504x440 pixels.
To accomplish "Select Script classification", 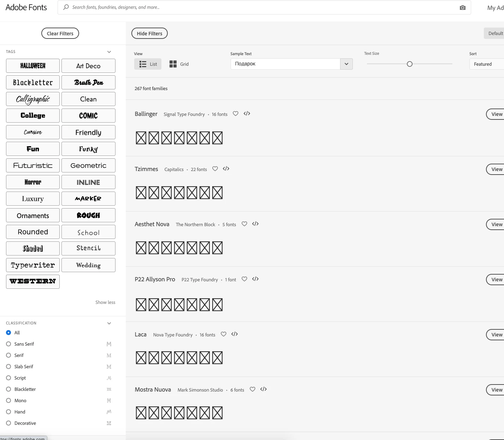I will coord(8,378).
